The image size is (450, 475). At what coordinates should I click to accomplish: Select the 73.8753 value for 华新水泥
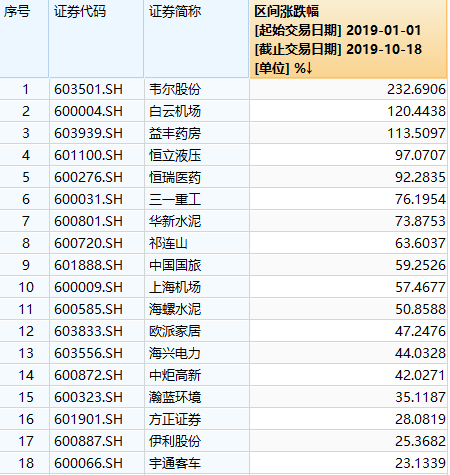pos(348,221)
